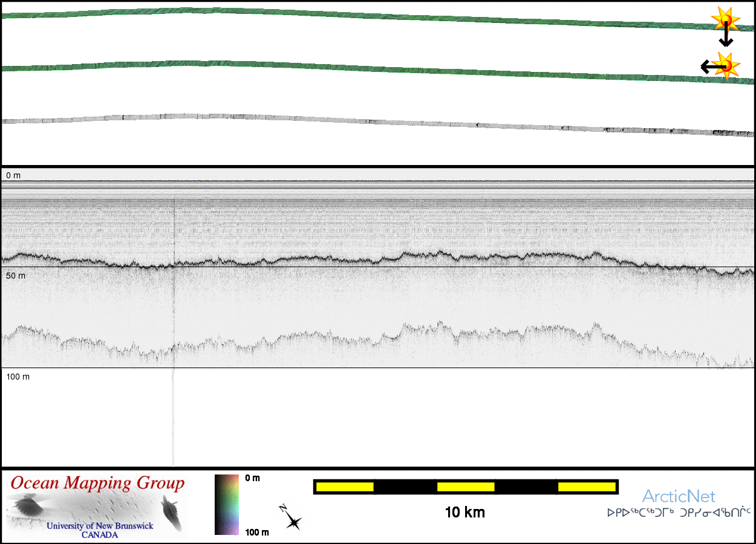This screenshot has height=544, width=756.
Task: Click the leftmost yellow scale bar segment
Action: click(345, 487)
